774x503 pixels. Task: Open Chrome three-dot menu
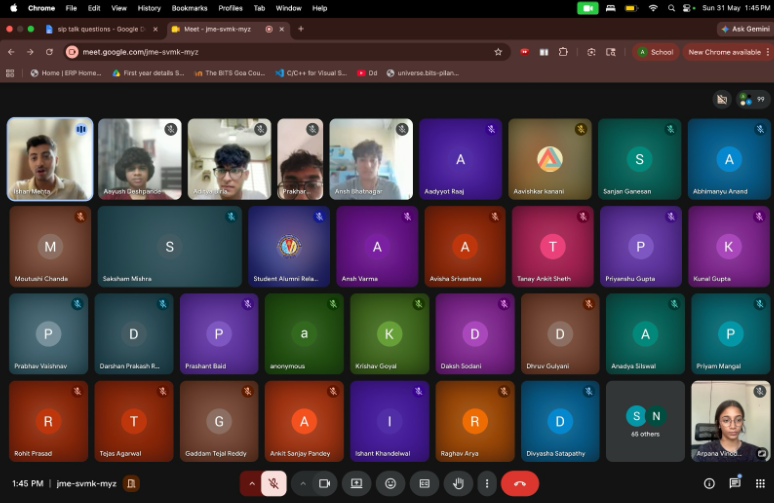[x=768, y=52]
